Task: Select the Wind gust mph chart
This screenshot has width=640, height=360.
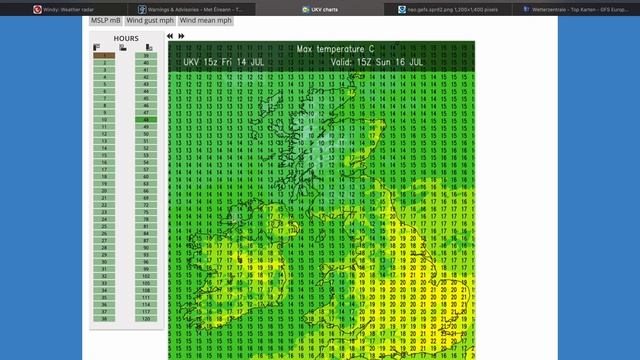Action: 150,20
